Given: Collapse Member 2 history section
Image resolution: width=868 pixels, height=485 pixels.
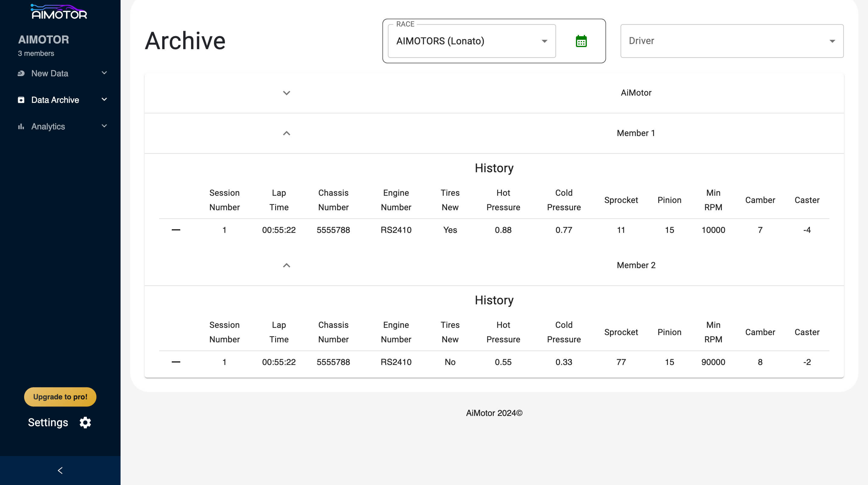Looking at the screenshot, I should [286, 265].
